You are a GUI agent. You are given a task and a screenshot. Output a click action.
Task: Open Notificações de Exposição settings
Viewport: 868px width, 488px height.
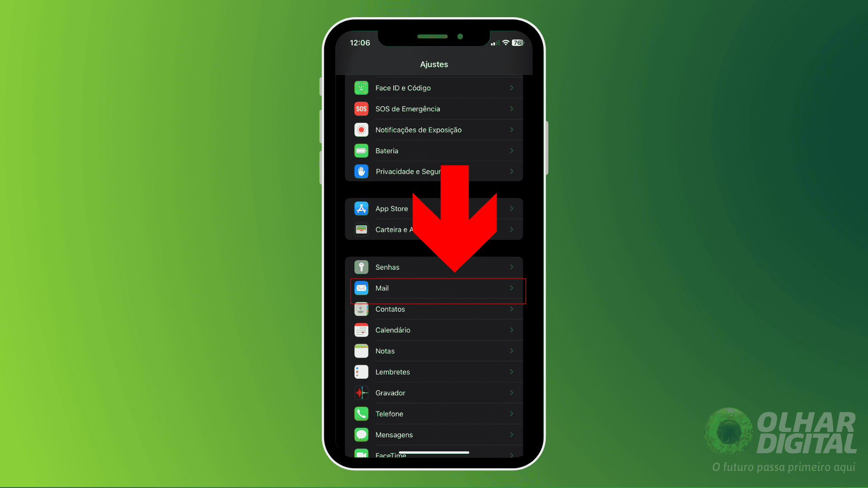tap(434, 129)
